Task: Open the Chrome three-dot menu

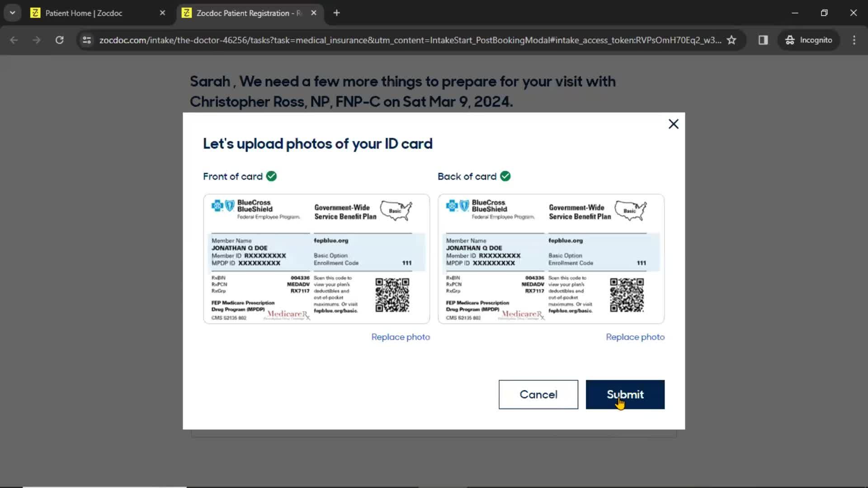Action: [854, 40]
